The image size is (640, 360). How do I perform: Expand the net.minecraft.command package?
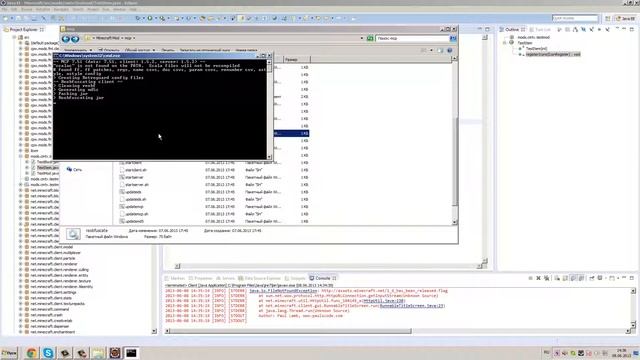20,309
